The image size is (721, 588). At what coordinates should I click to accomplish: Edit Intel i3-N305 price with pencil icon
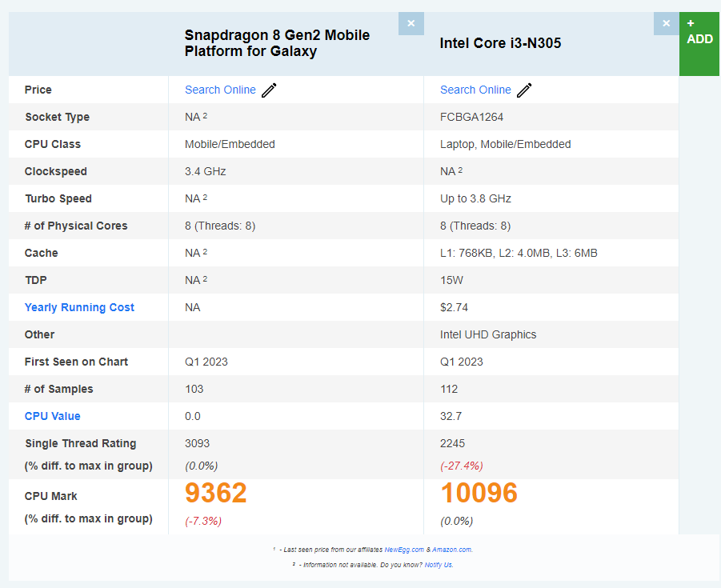click(524, 90)
